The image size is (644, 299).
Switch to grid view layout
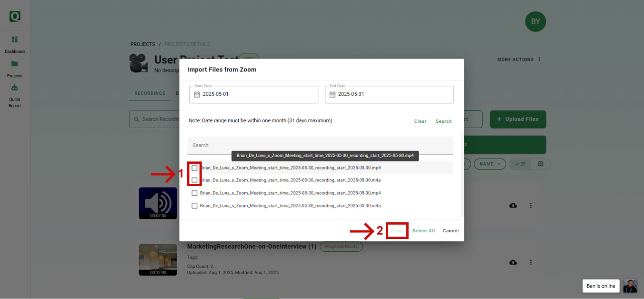541,164
